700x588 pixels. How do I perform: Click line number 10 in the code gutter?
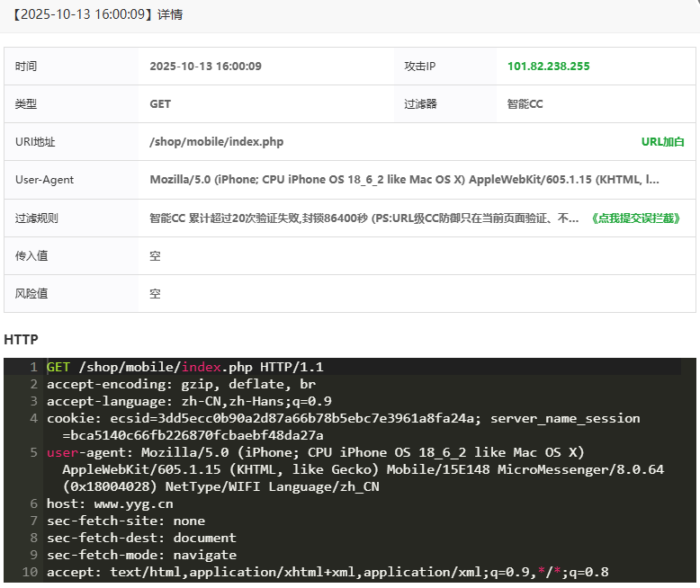[x=31, y=572]
